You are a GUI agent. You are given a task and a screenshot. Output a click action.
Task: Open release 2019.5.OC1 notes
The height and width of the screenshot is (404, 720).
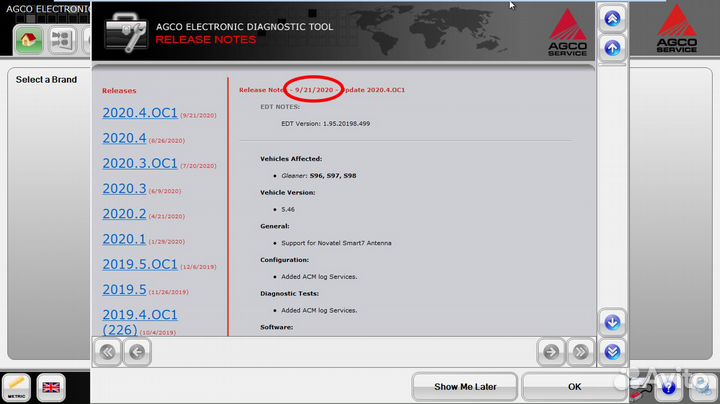(x=140, y=264)
